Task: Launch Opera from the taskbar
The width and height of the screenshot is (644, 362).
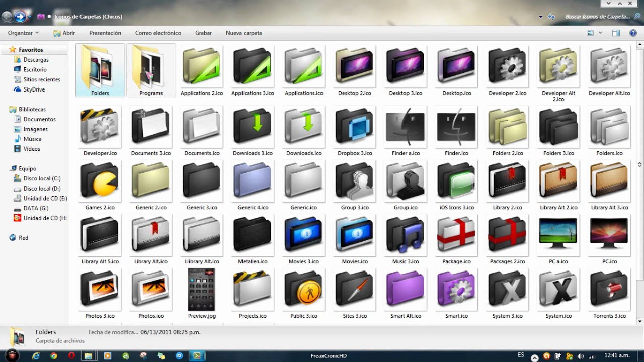Action: 72,355
